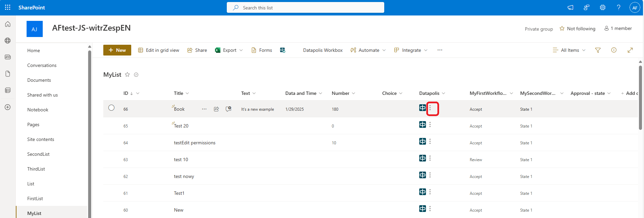644x218 pixels.
Task: Open the comment icon for Book item
Action: (x=228, y=109)
